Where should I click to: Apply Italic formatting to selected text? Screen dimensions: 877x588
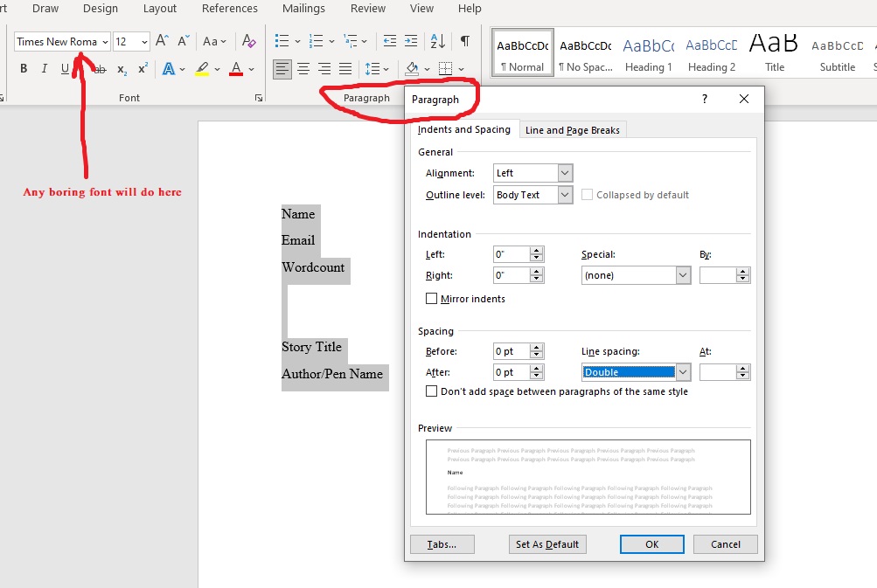[44, 69]
